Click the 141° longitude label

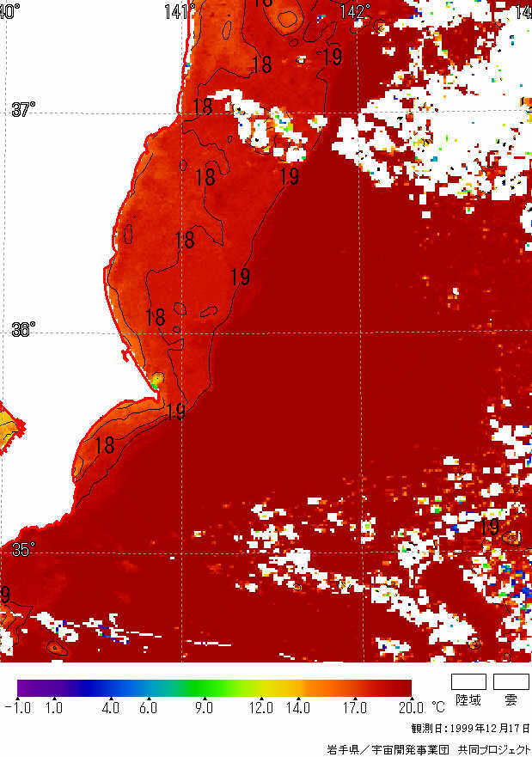point(180,11)
